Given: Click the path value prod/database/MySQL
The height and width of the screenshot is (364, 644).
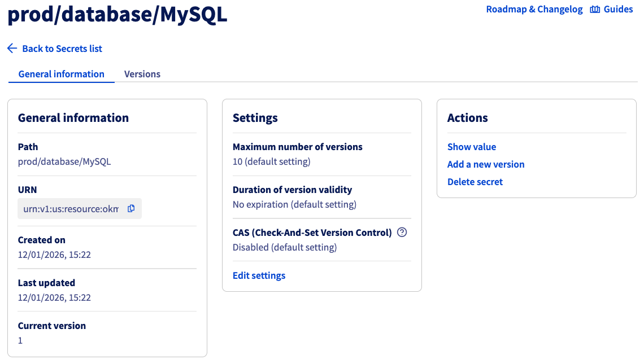Looking at the screenshot, I should [64, 162].
